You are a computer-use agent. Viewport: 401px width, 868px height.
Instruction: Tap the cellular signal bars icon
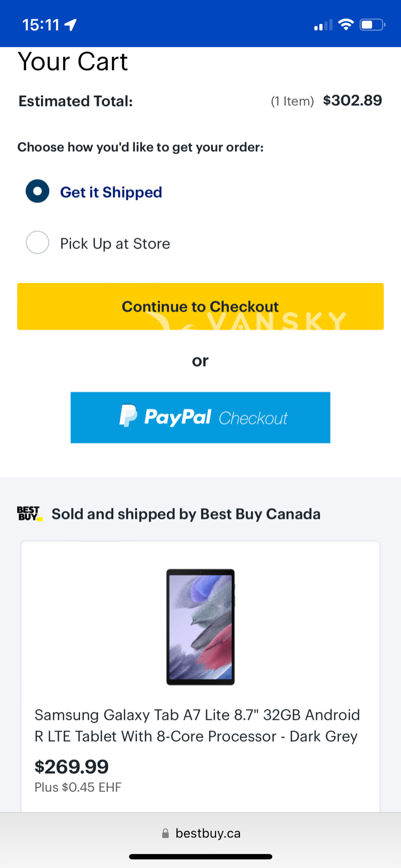(323, 25)
